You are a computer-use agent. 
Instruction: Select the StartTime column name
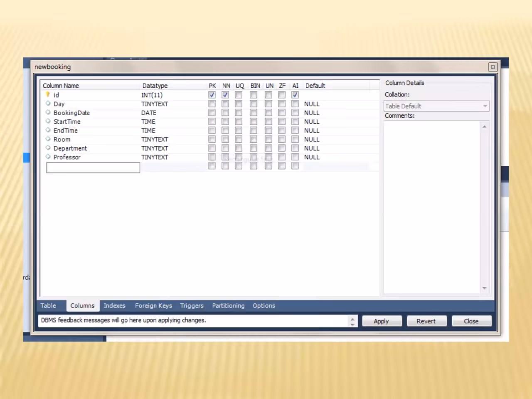point(67,121)
